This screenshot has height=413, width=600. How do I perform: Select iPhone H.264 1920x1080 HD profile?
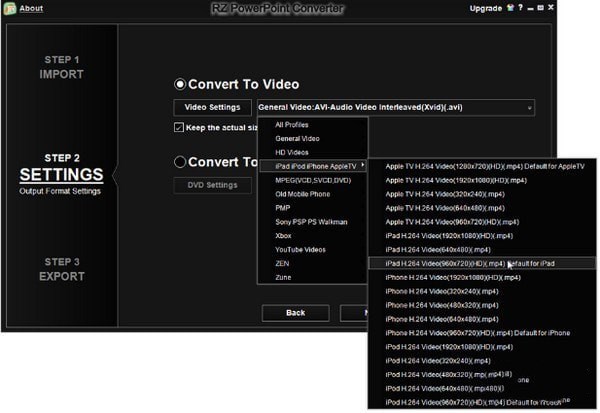click(x=482, y=278)
